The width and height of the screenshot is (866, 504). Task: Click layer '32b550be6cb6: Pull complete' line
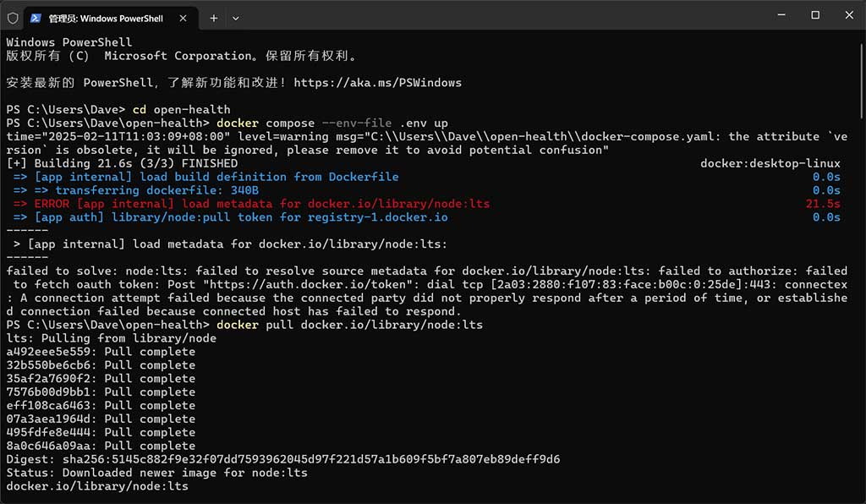tap(101, 364)
